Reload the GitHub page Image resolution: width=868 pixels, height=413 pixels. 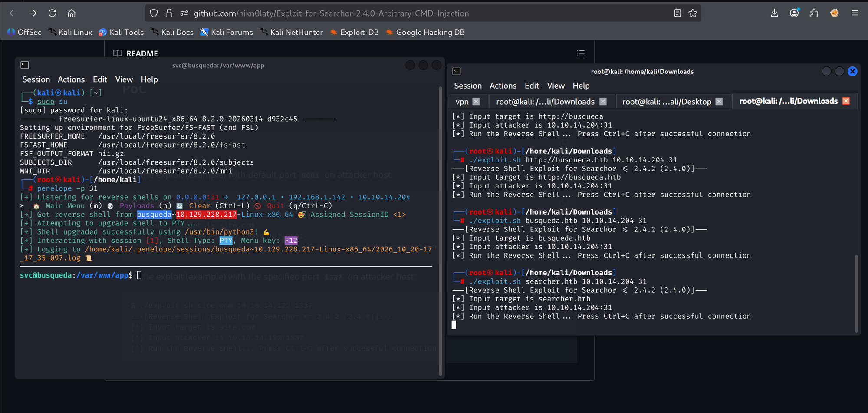point(53,13)
